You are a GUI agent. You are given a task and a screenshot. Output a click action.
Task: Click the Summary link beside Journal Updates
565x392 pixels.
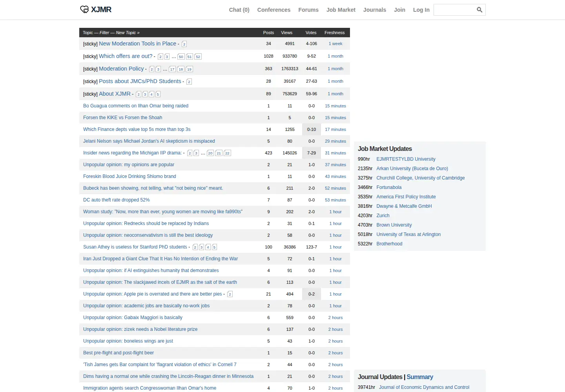tap(420, 377)
